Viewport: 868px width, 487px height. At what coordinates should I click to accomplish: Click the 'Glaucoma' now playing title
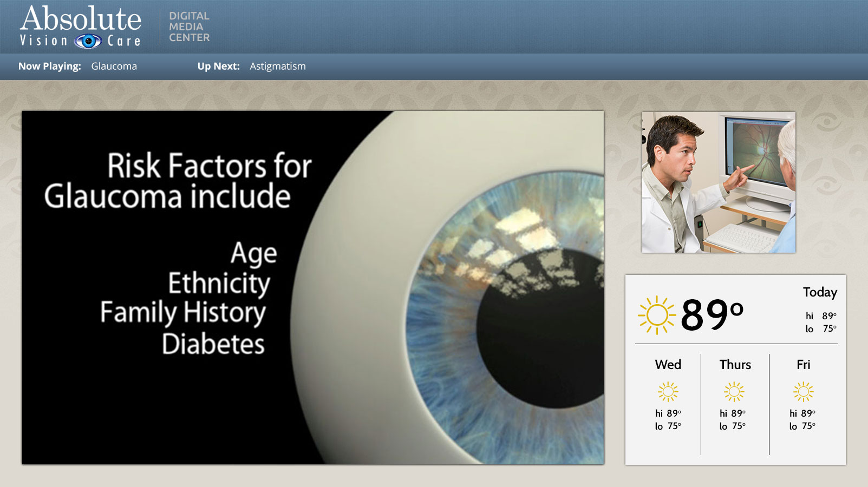click(x=114, y=66)
